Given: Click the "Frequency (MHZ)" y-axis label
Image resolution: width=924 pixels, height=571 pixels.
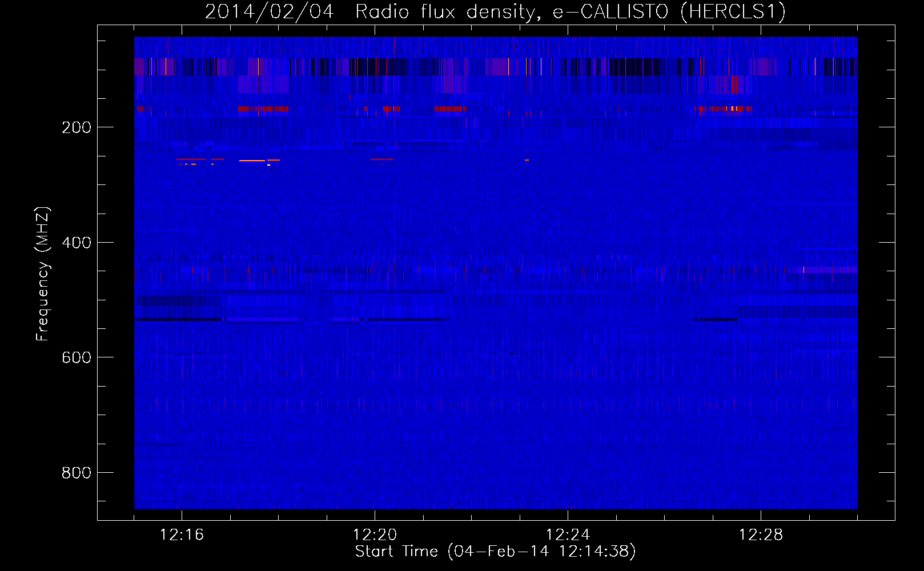Looking at the screenshot, I should tap(43, 274).
